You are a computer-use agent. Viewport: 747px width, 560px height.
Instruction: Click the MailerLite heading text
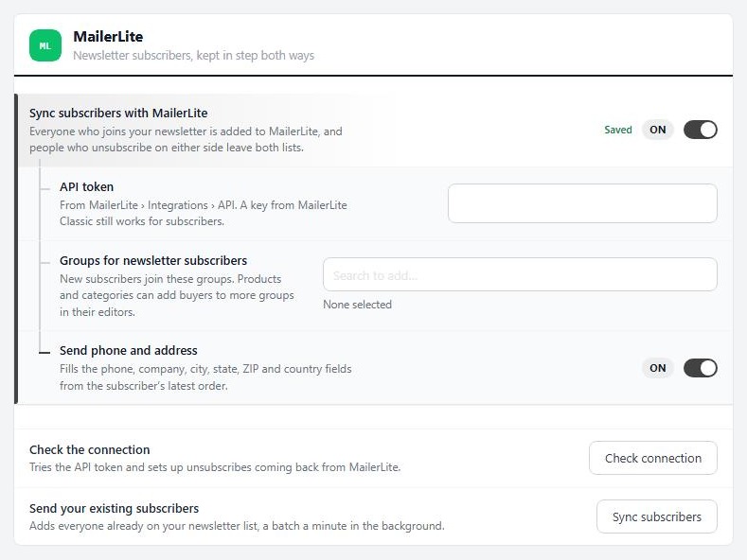108,37
